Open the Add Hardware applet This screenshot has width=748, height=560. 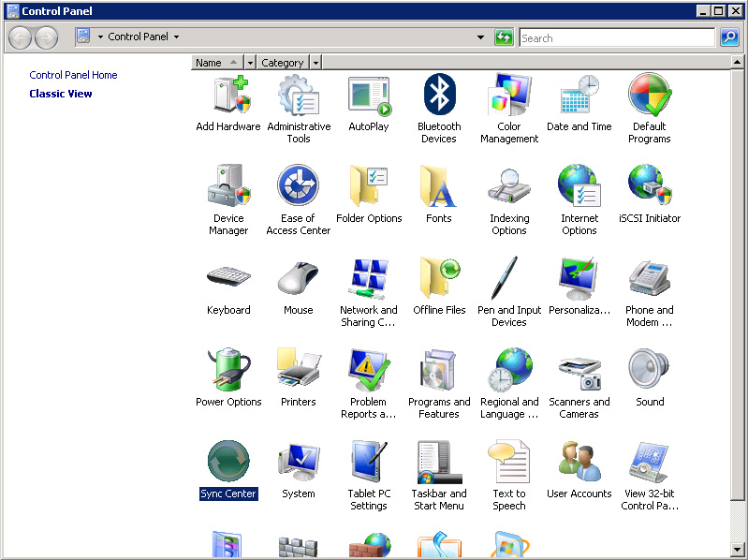[x=228, y=103]
